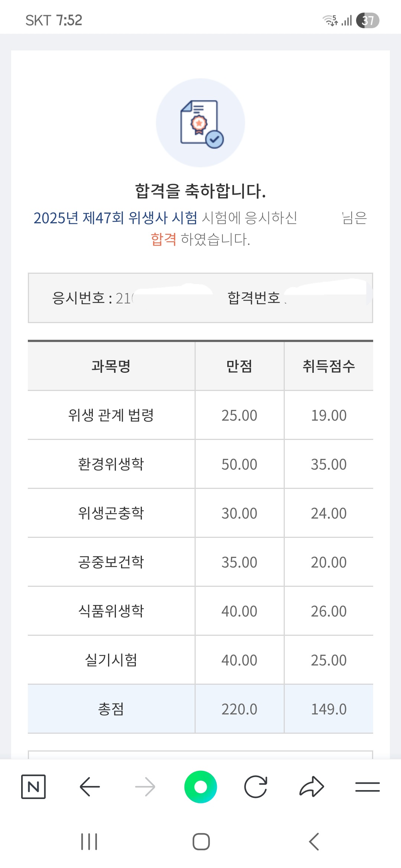
Task: Select the 위생 관계 법령 row
Action: pyautogui.click(x=111, y=415)
